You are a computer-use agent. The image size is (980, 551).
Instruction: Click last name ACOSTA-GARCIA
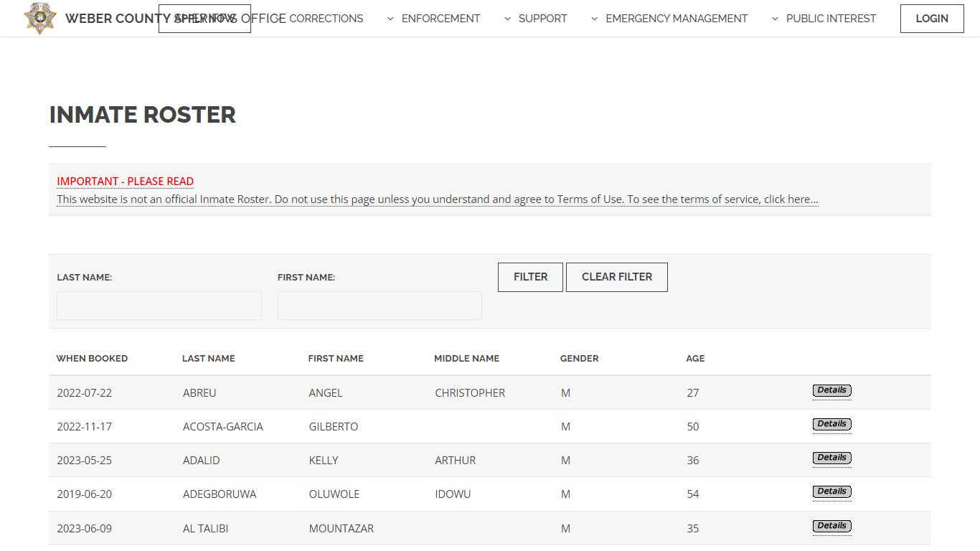point(223,427)
